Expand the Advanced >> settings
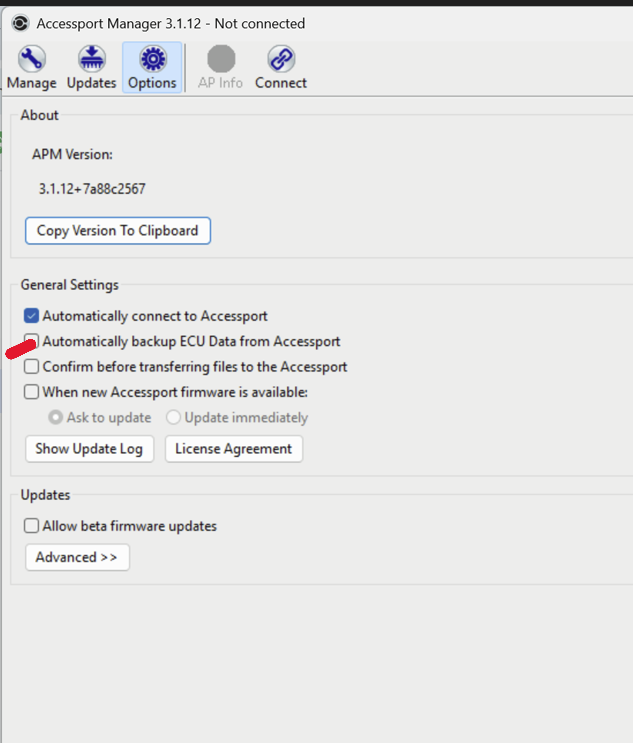The height and width of the screenshot is (743, 633). [77, 557]
